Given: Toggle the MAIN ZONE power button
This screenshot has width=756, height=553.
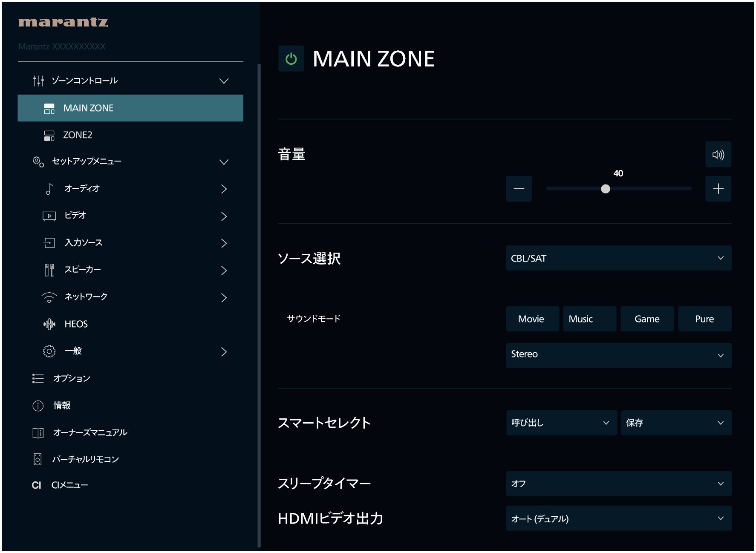Looking at the screenshot, I should coord(291,58).
